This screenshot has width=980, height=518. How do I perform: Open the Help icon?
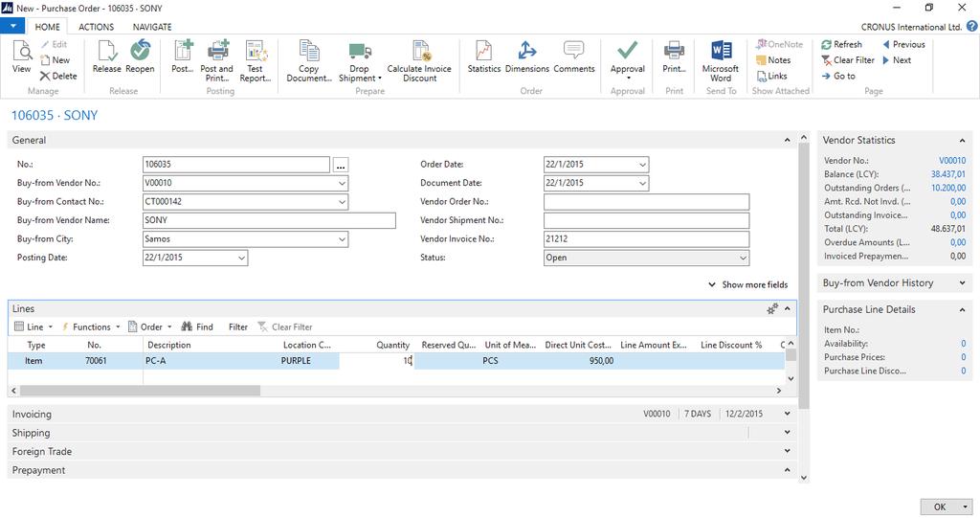point(972,26)
